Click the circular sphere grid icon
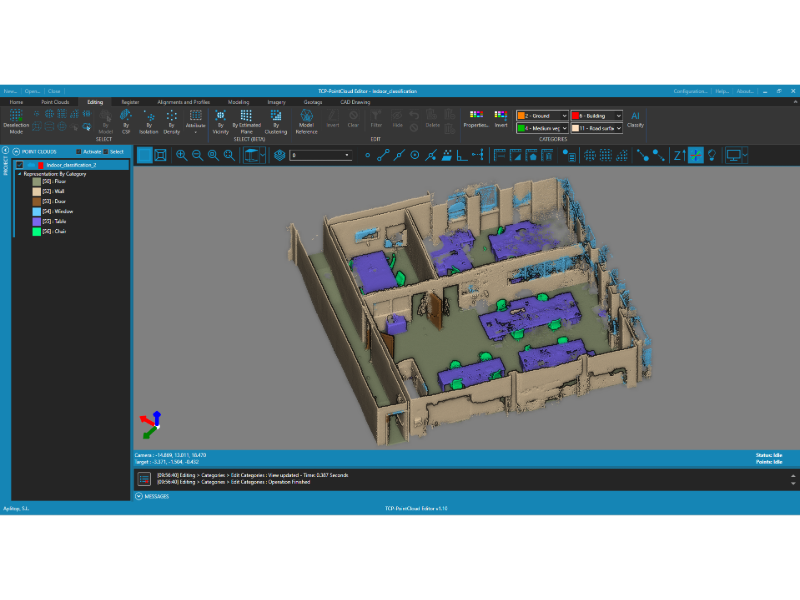The height and width of the screenshot is (600, 800). coord(590,155)
